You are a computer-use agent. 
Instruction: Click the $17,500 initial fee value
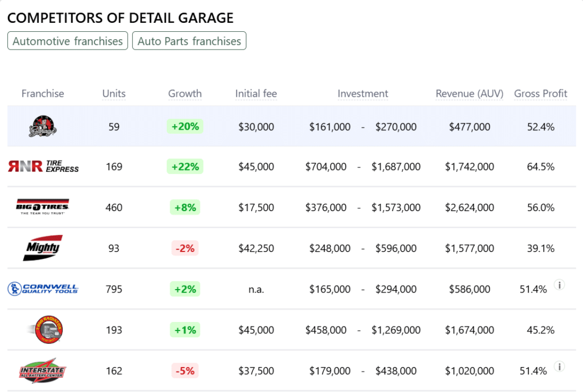coord(256,208)
